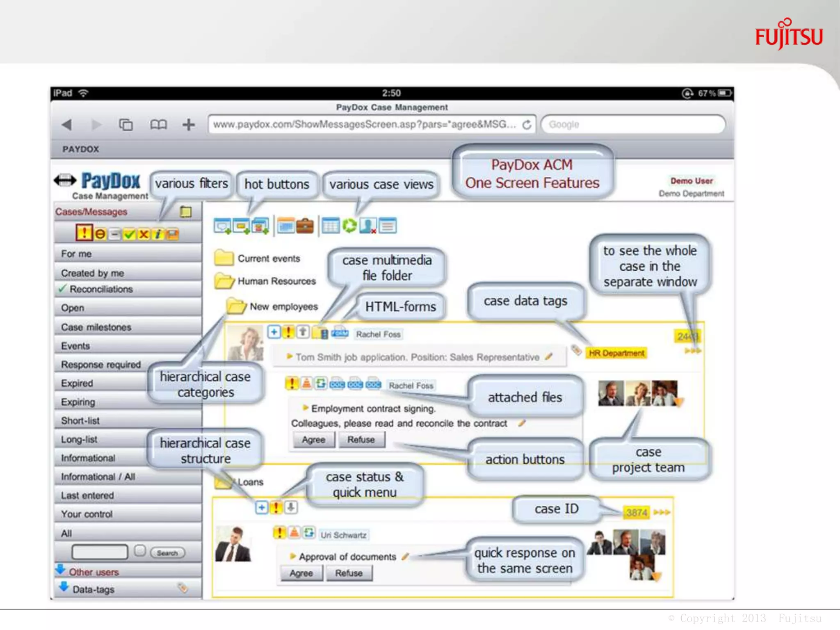Expand the Other users section
This screenshot has width=840, height=630.
[x=94, y=572]
